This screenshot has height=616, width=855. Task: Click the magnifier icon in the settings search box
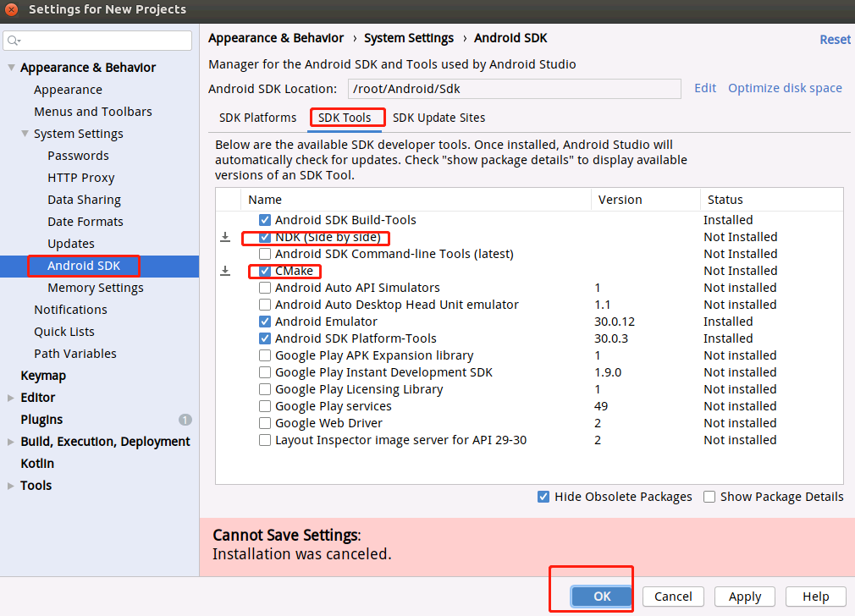point(14,40)
